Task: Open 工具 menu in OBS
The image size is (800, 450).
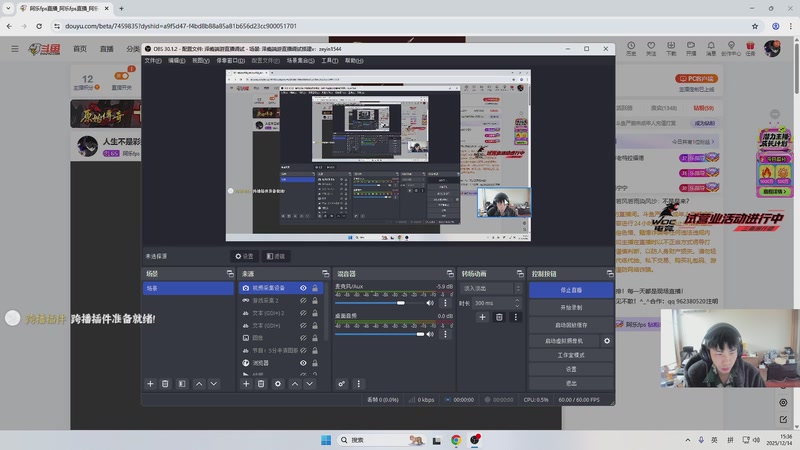Action: (x=330, y=61)
